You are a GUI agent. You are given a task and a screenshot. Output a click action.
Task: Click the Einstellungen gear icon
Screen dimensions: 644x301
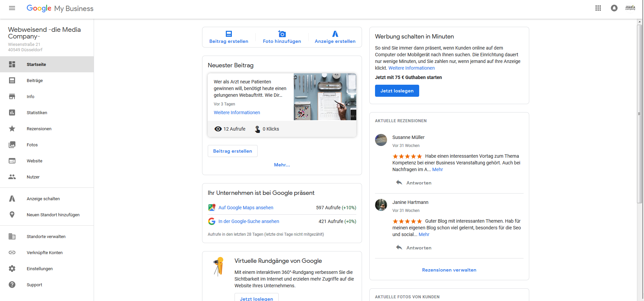pyautogui.click(x=12, y=269)
